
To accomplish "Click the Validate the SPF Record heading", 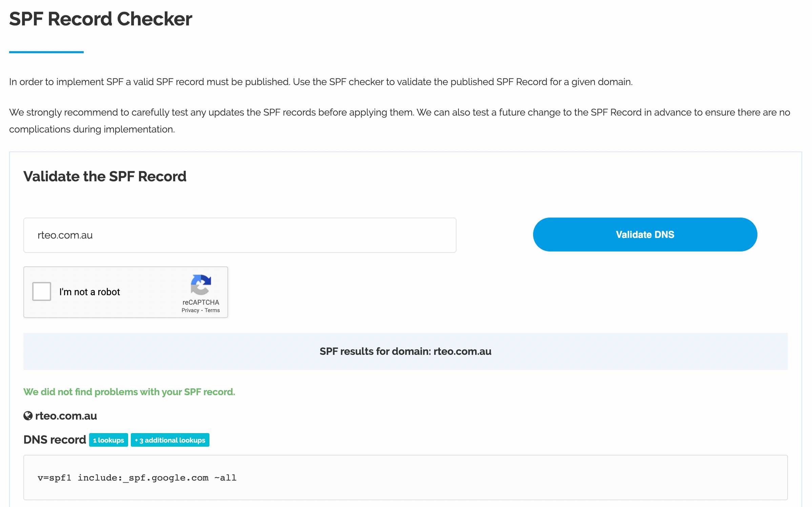I will pyautogui.click(x=105, y=176).
